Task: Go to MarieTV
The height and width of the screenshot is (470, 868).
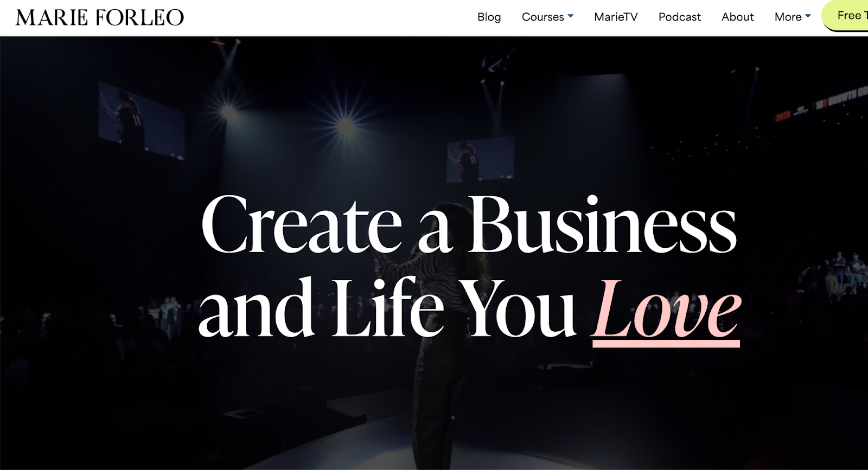Action: point(616,17)
